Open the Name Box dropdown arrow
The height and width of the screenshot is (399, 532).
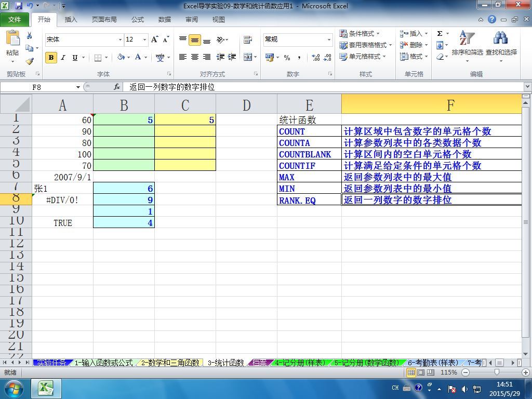[78, 87]
